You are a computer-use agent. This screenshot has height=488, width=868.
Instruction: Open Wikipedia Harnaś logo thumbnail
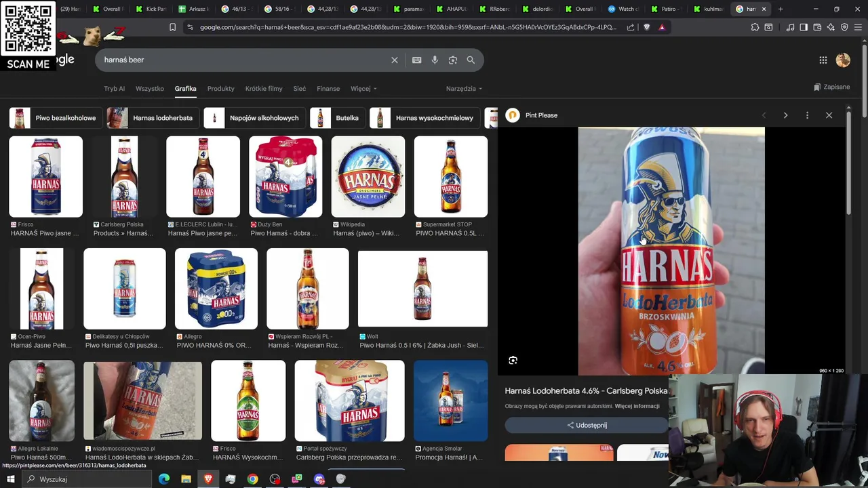[x=368, y=177]
